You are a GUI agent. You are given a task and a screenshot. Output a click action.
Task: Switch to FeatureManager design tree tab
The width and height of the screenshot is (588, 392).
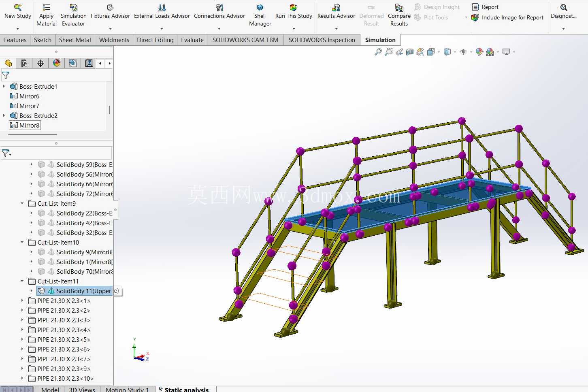click(x=8, y=63)
